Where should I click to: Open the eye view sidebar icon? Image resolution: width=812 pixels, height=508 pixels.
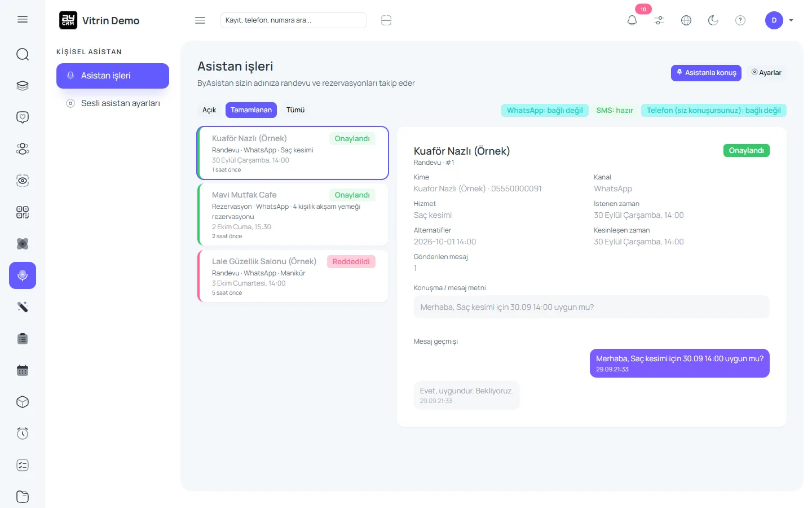point(23,181)
